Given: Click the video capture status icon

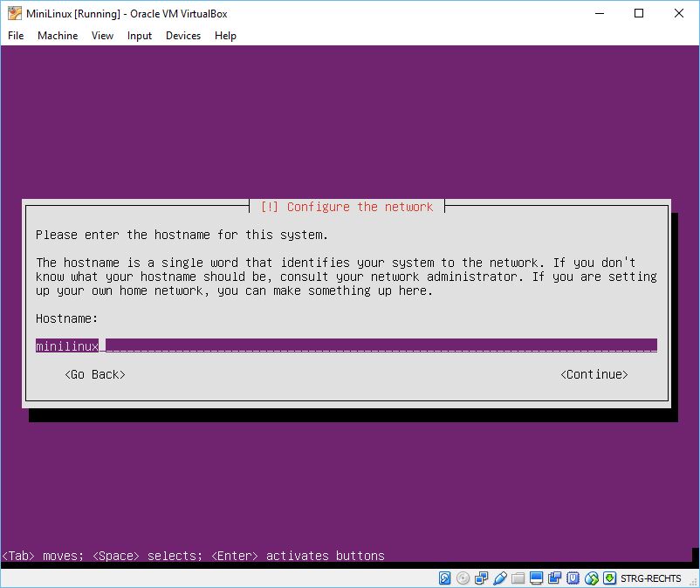Looking at the screenshot, I should pyautogui.click(x=554, y=578).
